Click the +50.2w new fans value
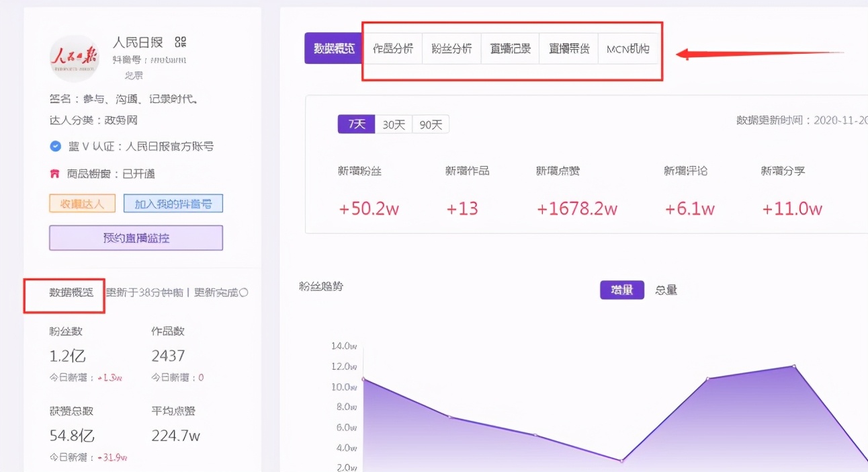Viewport: 868px width, 472px height. (369, 209)
